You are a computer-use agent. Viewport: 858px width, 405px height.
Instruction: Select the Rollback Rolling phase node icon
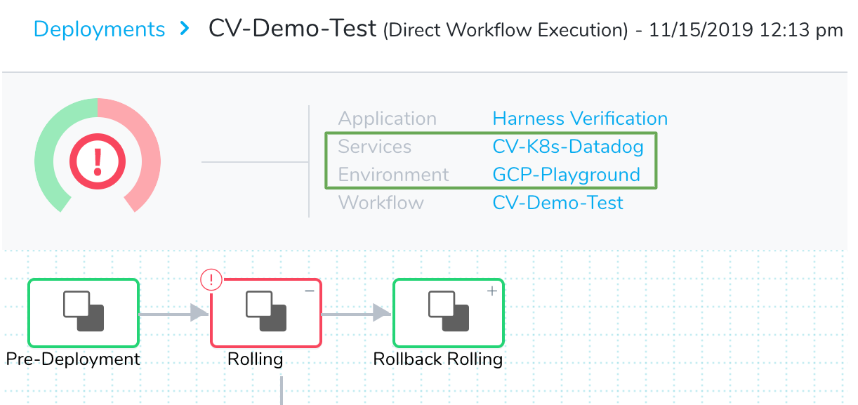[x=449, y=313]
